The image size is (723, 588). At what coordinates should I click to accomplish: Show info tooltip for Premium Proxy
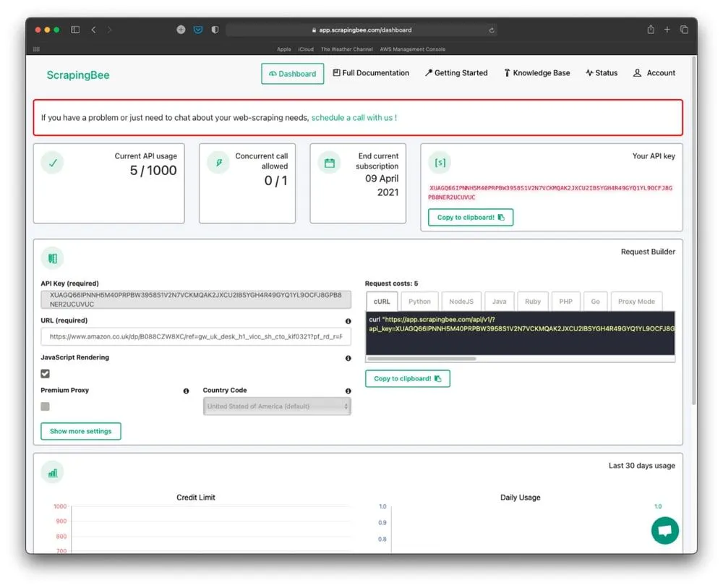(x=186, y=391)
